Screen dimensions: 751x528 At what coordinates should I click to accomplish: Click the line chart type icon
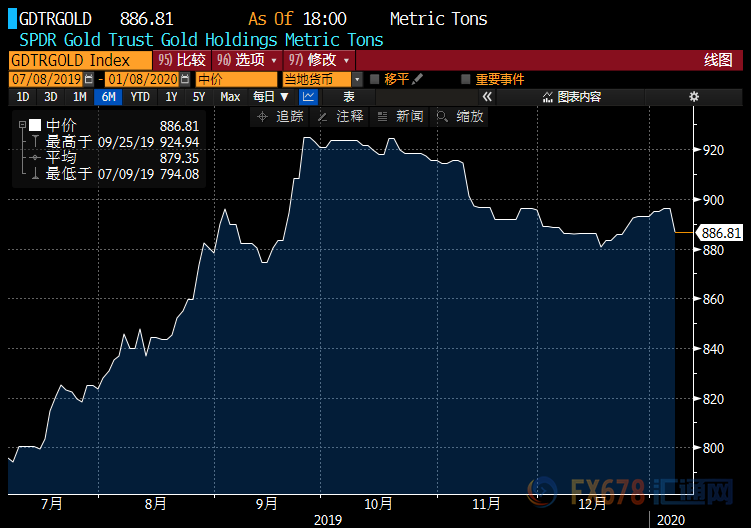(x=308, y=97)
